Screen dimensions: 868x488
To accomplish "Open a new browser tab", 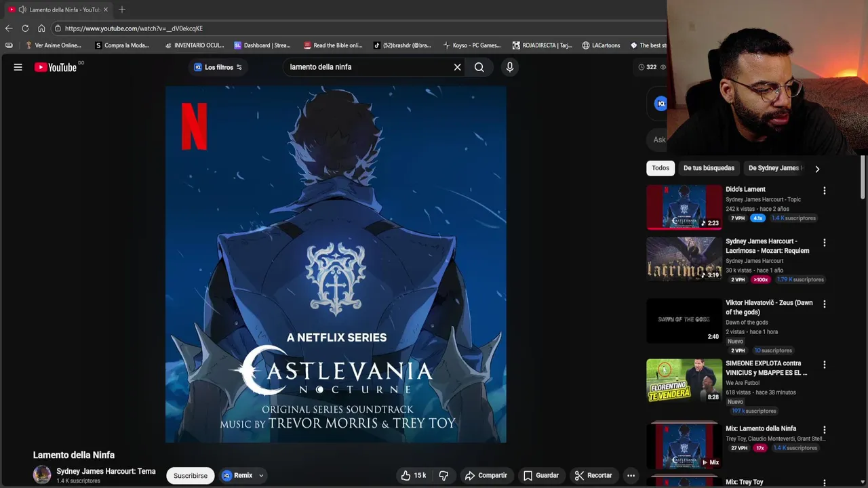I will 122,9.
